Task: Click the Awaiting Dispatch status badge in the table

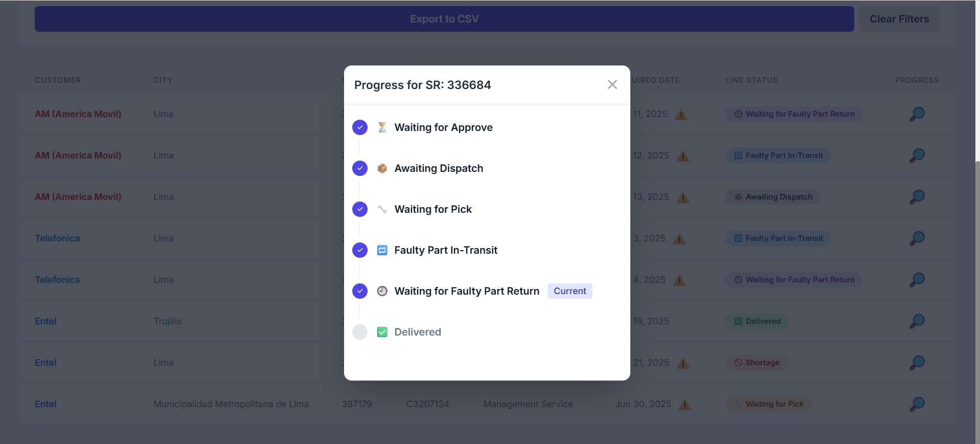Action: [773, 197]
